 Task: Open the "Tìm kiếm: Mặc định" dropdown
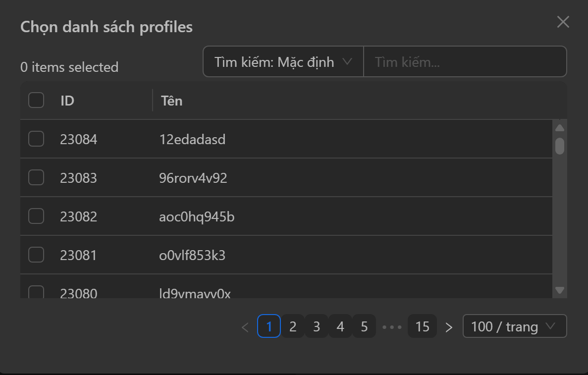pyautogui.click(x=283, y=62)
